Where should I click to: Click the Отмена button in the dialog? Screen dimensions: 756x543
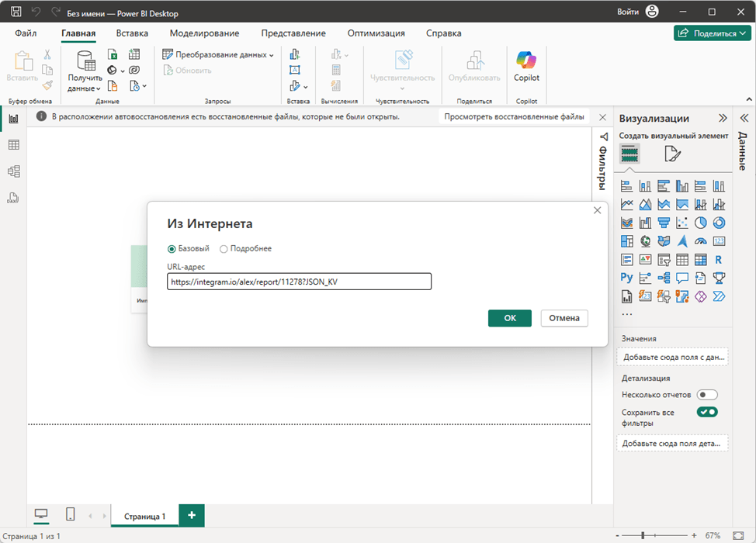pyautogui.click(x=564, y=318)
